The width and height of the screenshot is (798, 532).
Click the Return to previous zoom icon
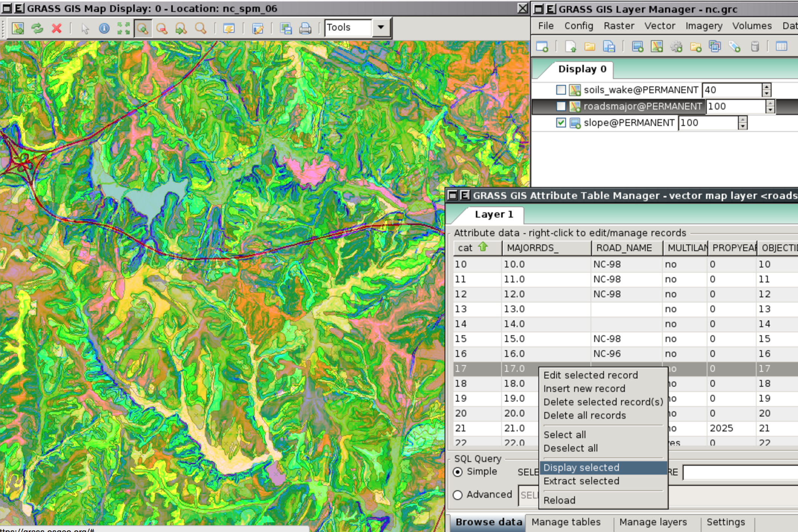point(181,28)
